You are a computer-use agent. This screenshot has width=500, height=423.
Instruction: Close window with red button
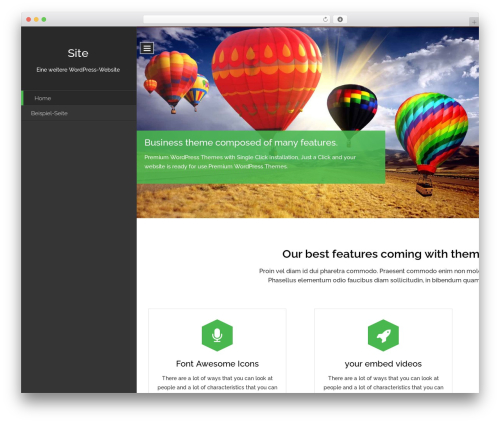tap(29, 19)
